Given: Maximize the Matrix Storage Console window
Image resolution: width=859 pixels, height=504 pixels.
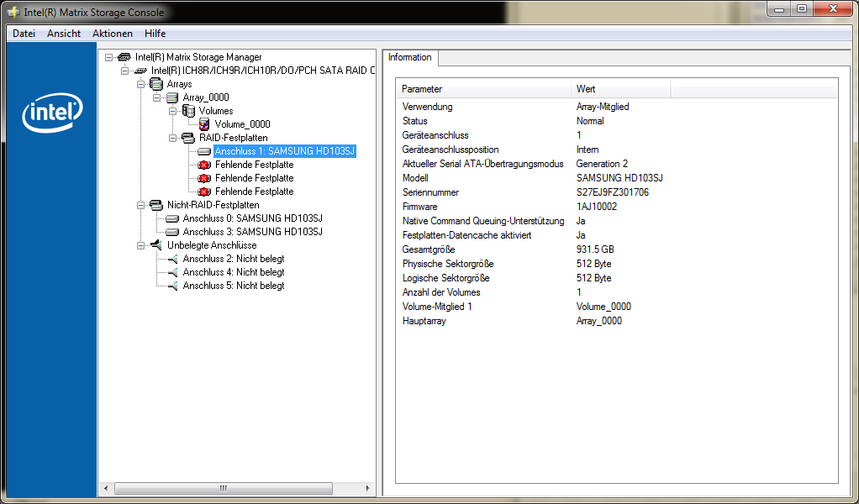Looking at the screenshot, I should click(802, 8).
